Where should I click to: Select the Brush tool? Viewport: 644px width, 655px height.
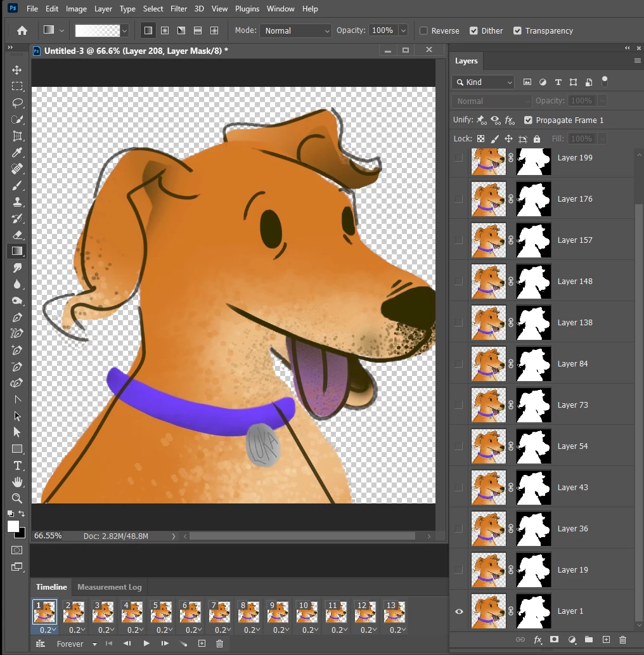(x=17, y=186)
